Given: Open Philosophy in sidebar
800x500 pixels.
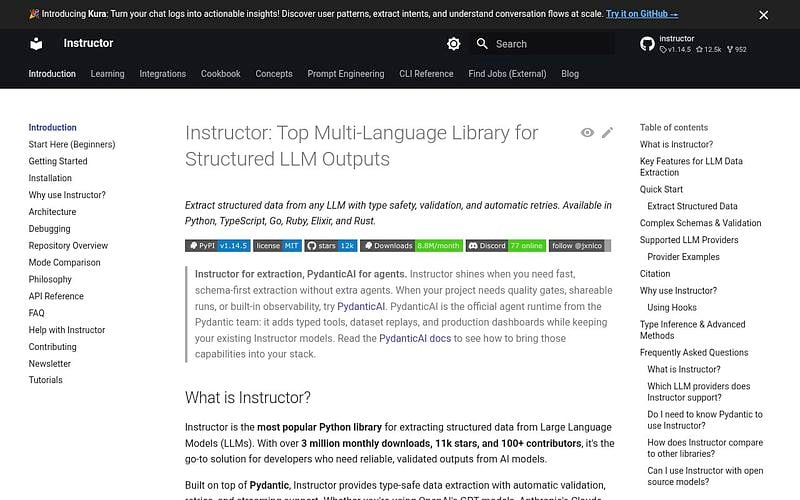Looking at the screenshot, I should coord(50,279).
